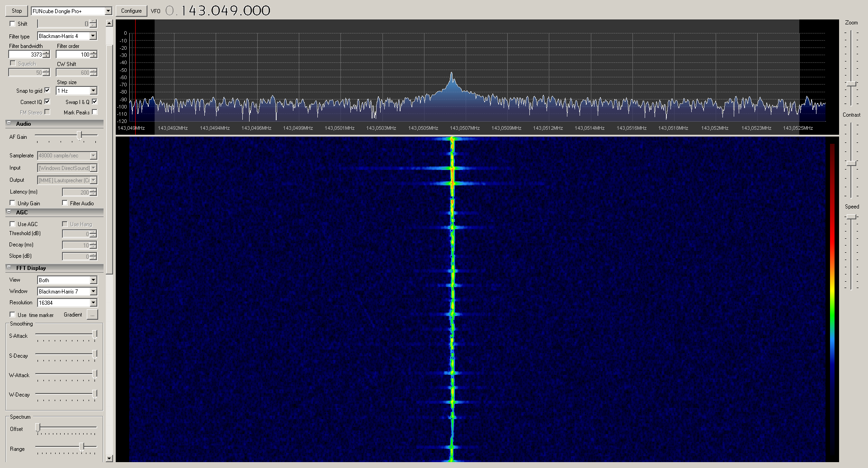This screenshot has height=468, width=868.
Task: Disable the Correct IQ checkbox
Action: tap(47, 102)
